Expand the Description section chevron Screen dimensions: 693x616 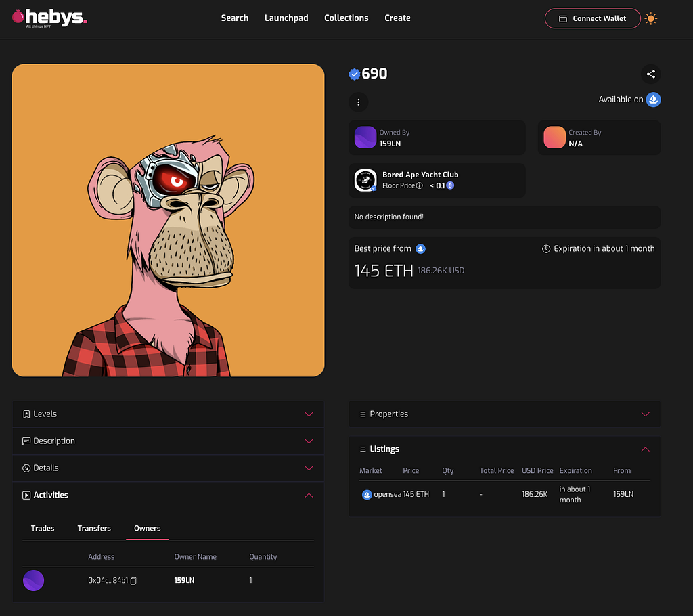pyautogui.click(x=309, y=441)
